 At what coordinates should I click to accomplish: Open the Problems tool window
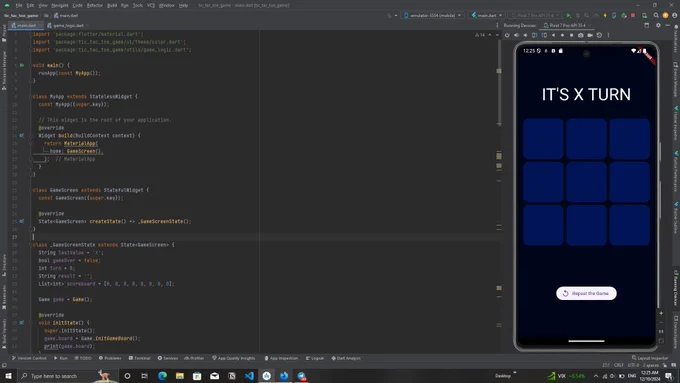(x=110, y=358)
